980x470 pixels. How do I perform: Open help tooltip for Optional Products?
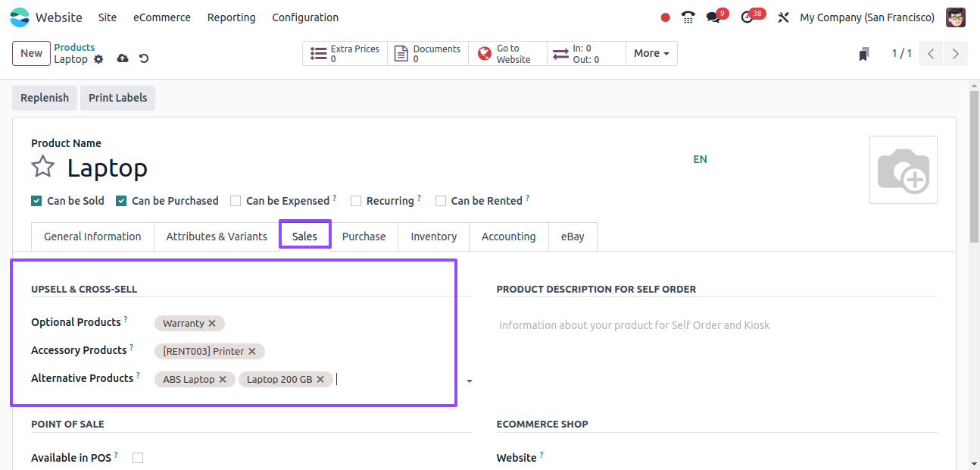(126, 319)
